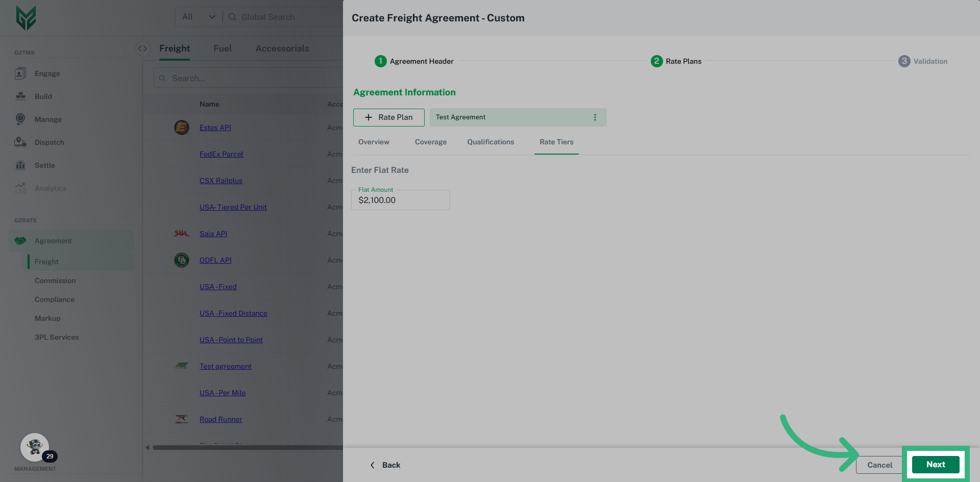Image resolution: width=980 pixels, height=482 pixels.
Task: Collapse the sidebar with the arrows toggle
Action: point(142,48)
